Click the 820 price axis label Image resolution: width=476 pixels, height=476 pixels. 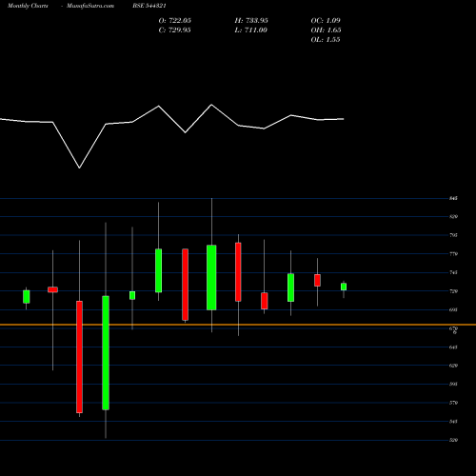[453, 217]
